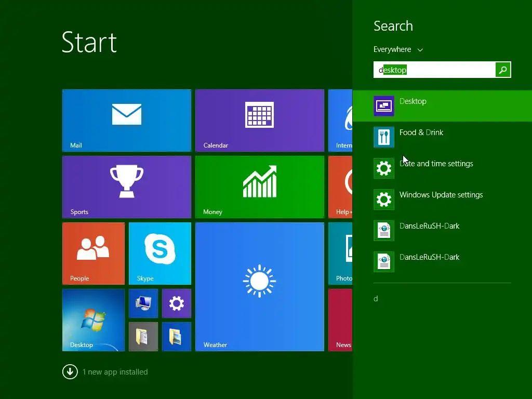Click the down-arrow apps view button
Screen dimensions: 532x399
(x=70, y=371)
